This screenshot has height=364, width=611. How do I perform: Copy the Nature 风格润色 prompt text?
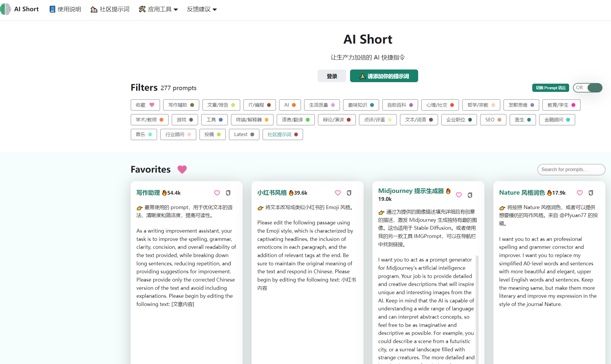591,193
